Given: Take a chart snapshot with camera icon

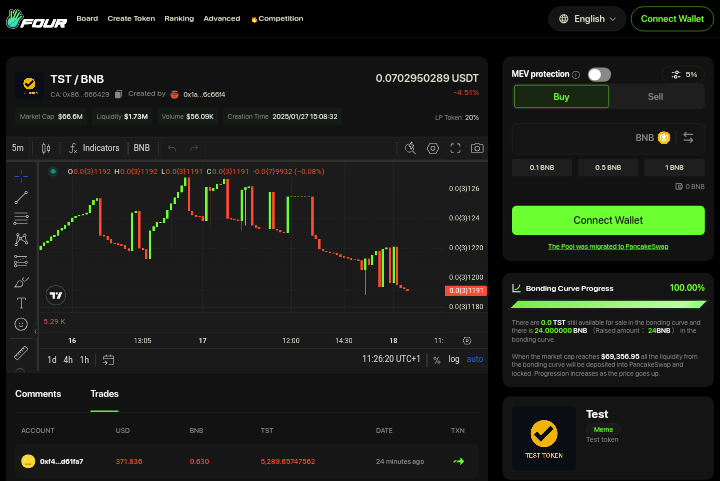Looking at the screenshot, I should pyautogui.click(x=477, y=148).
